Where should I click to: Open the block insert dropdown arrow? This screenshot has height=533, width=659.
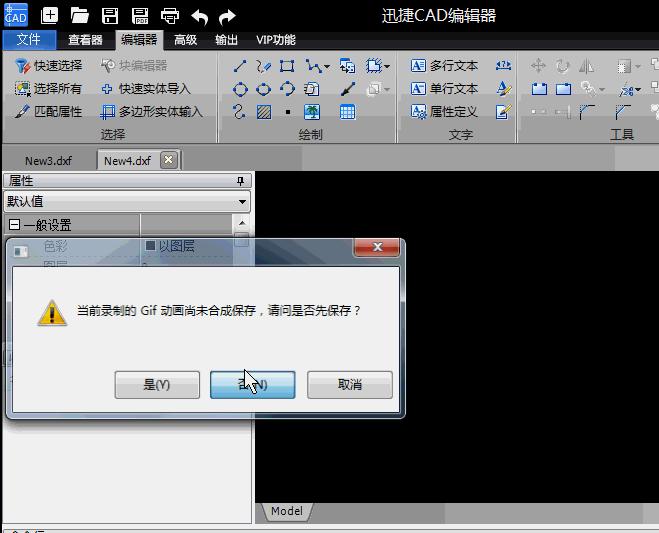tap(387, 66)
